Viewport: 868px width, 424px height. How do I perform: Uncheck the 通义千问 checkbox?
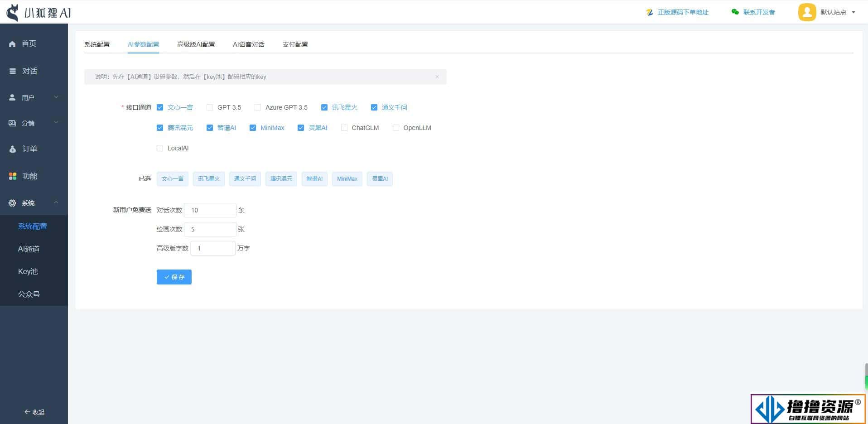(x=374, y=107)
